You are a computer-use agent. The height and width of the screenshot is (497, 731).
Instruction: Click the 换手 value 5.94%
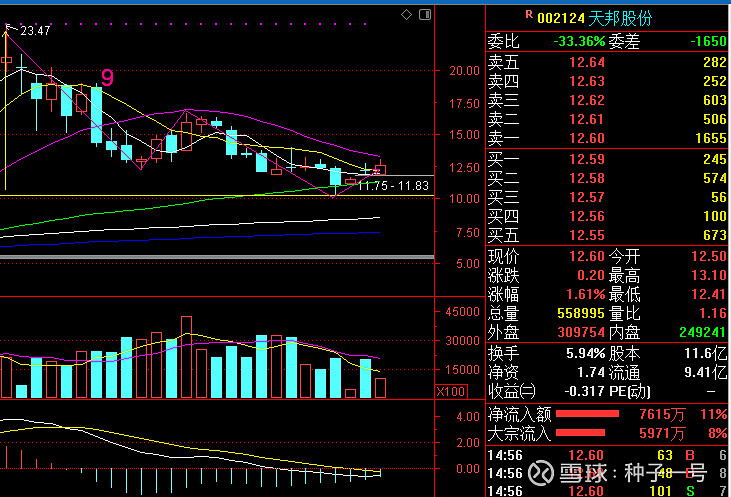(585, 354)
